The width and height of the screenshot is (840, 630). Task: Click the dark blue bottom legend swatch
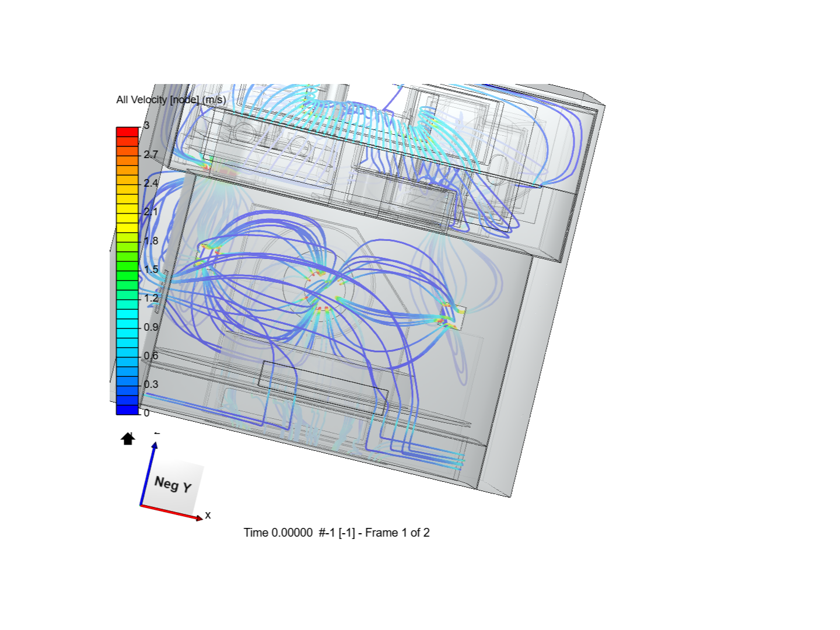pos(127,409)
